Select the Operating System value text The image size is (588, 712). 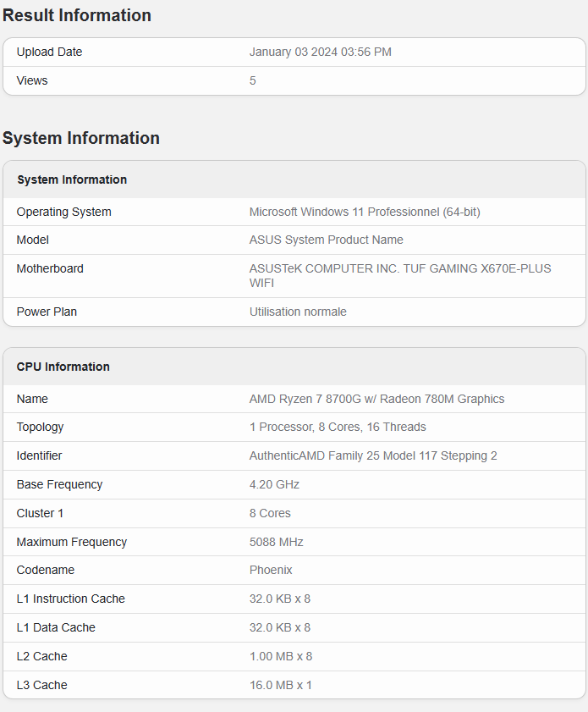point(365,212)
